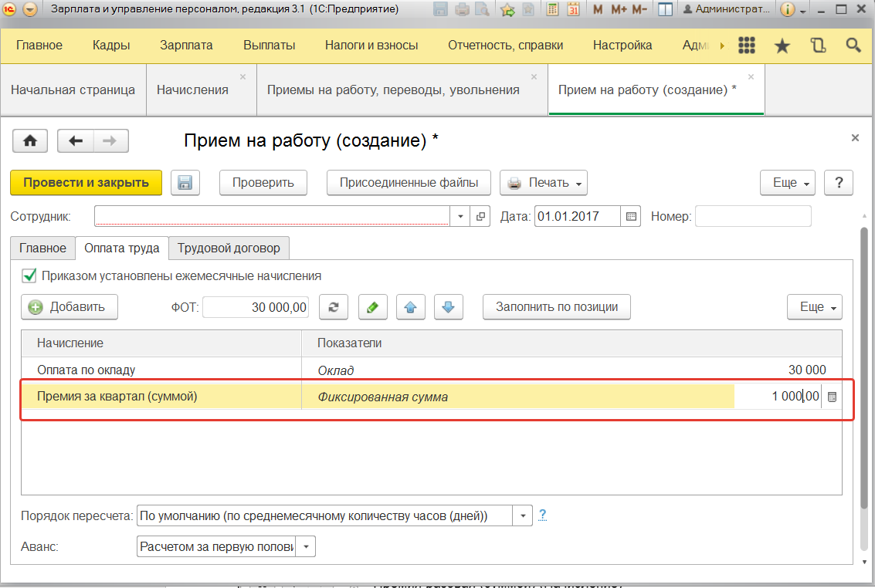Switch to the Трудовой договор tab

(x=229, y=248)
